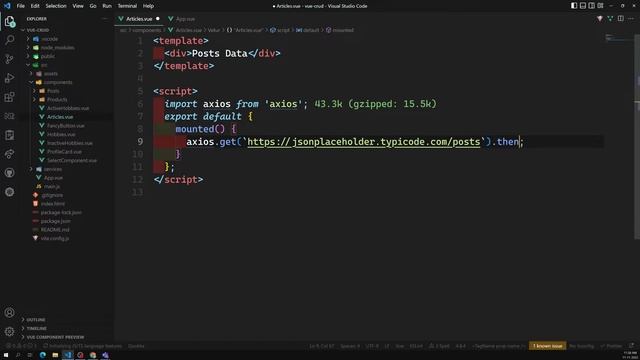
Task: Click the Visual Studio Code logo icon
Action: click(x=7, y=6)
